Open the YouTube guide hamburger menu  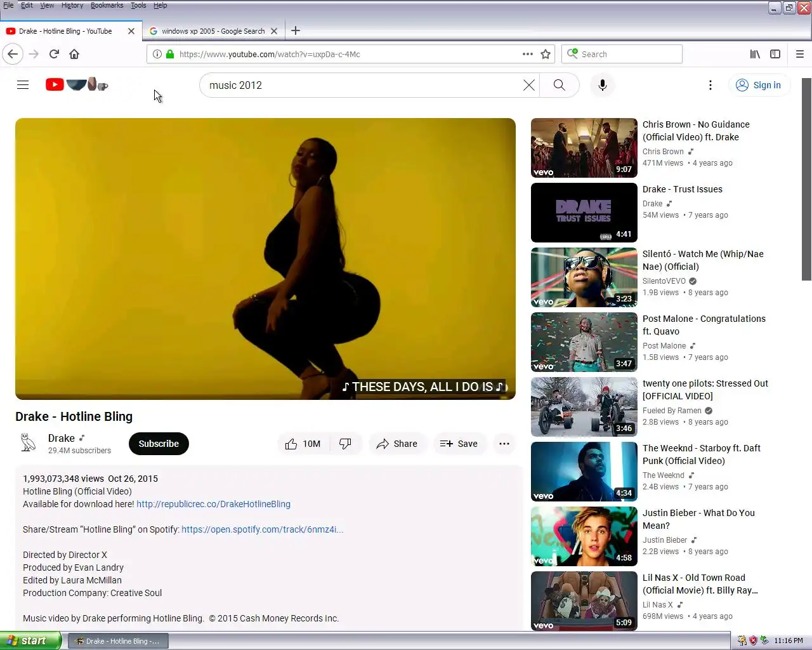(x=23, y=85)
